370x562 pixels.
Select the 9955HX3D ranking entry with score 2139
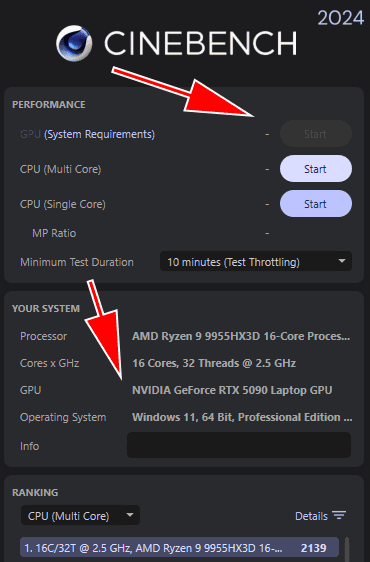pos(179,547)
